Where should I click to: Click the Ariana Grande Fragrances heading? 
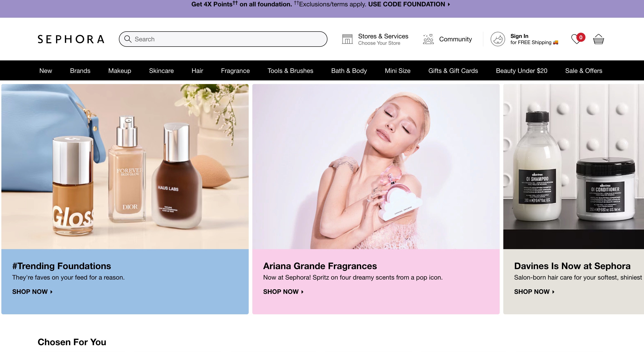click(320, 266)
